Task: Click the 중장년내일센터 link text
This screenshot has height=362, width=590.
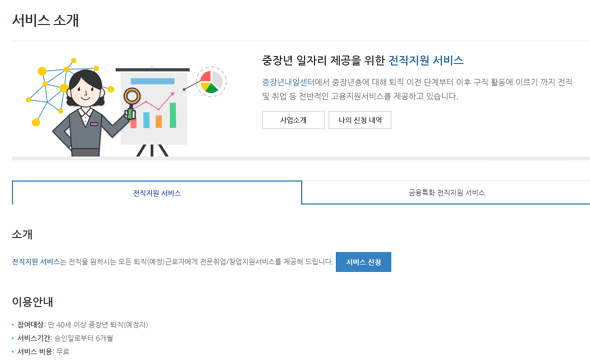Action: (288, 82)
